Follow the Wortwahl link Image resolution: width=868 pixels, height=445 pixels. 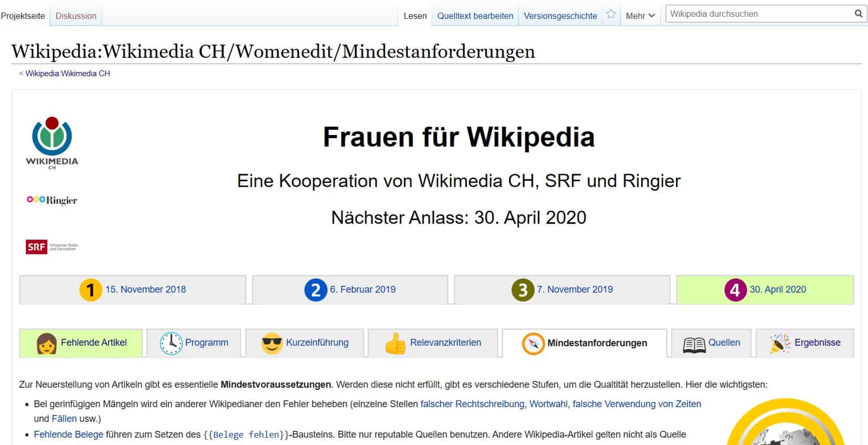548,404
